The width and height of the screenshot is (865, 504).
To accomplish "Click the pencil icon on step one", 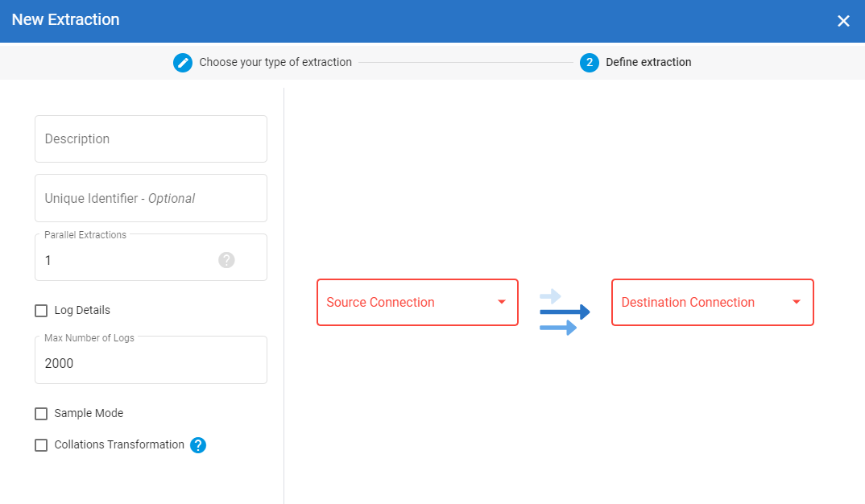I will 183,62.
